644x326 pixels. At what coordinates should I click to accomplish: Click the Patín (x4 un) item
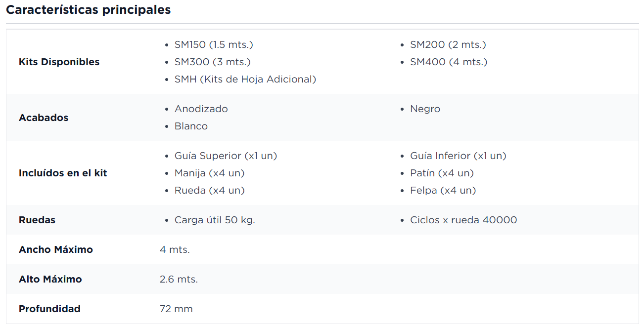tap(442, 173)
